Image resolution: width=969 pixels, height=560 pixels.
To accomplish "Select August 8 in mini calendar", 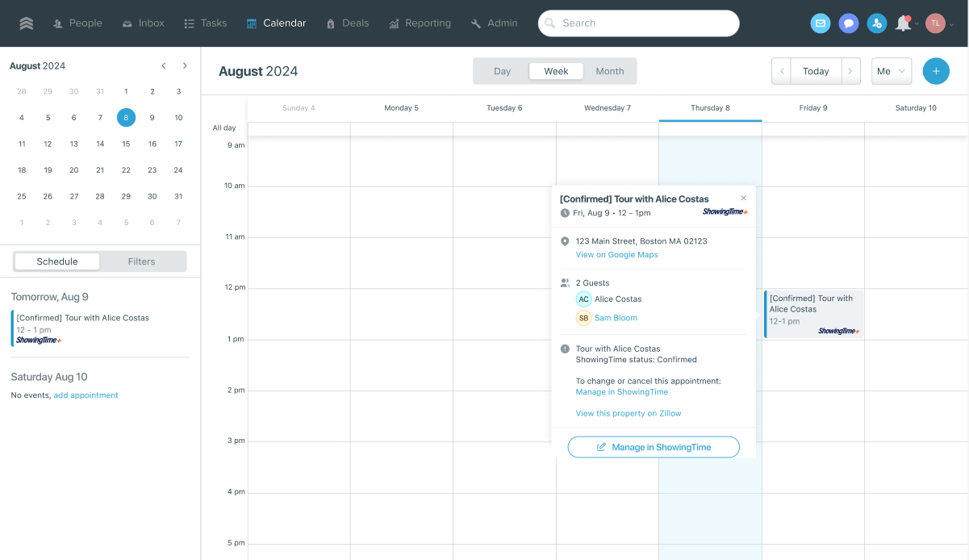I will 126,118.
